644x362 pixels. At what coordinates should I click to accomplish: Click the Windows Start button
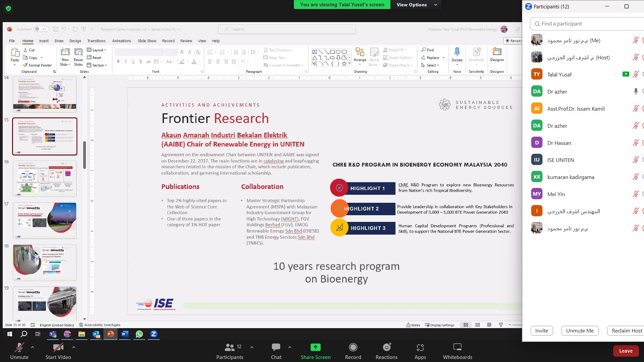coord(10,334)
